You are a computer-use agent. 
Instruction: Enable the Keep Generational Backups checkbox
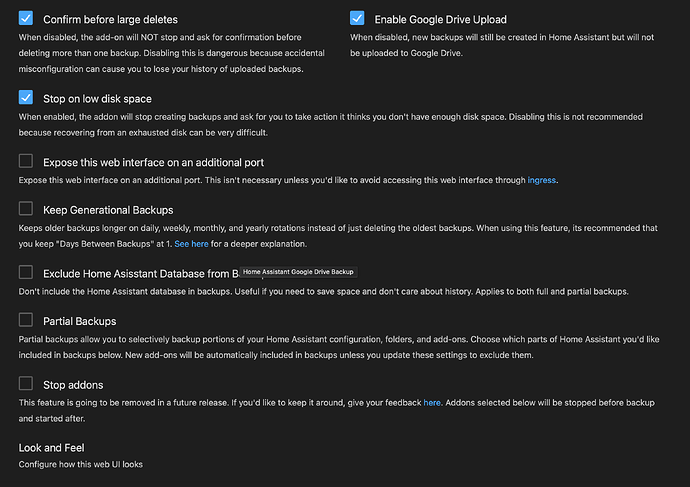pyautogui.click(x=26, y=209)
